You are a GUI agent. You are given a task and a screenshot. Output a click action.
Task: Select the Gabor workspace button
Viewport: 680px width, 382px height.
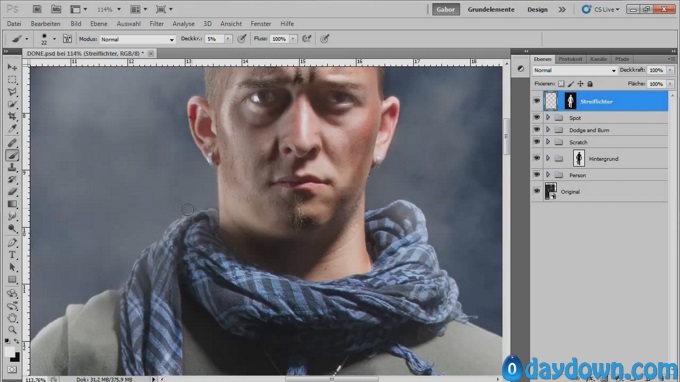(446, 10)
